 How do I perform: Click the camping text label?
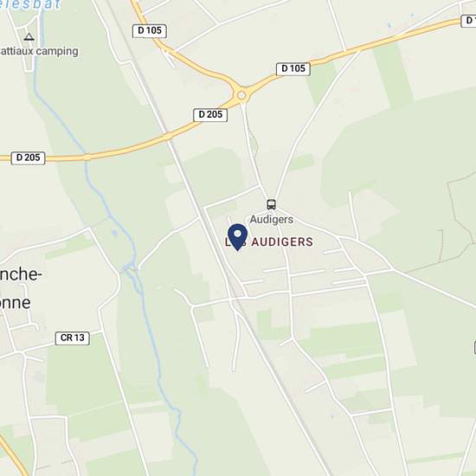(x=39, y=51)
